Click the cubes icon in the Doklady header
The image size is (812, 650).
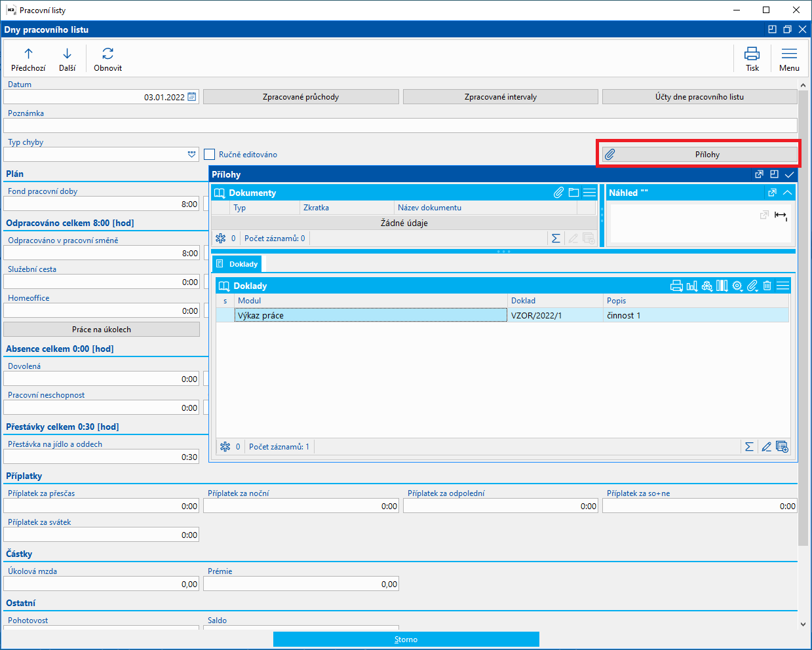706,286
